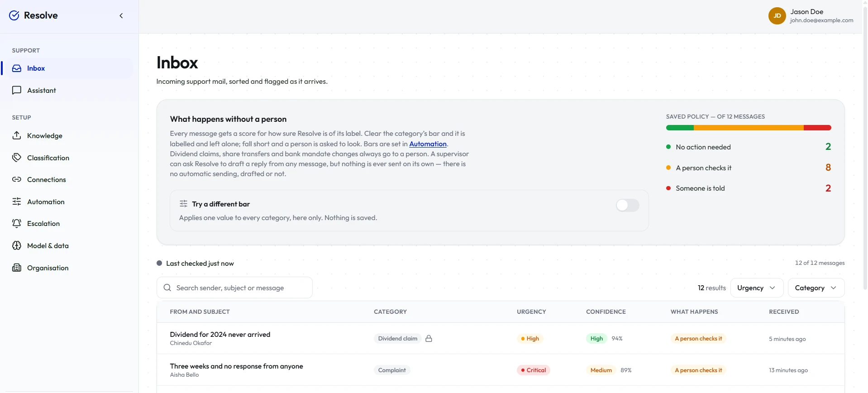Click the 'Medium' confidence badge at 89%
This screenshot has height=393, width=868.
coord(601,370)
